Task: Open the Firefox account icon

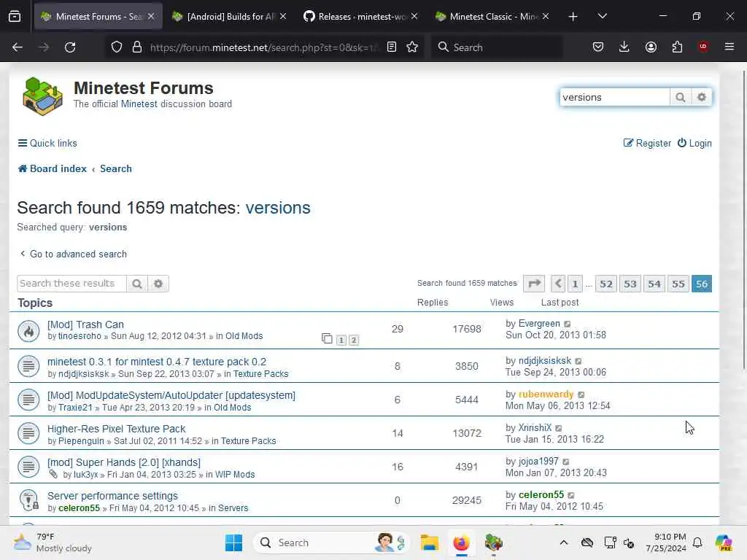Action: coord(651,47)
